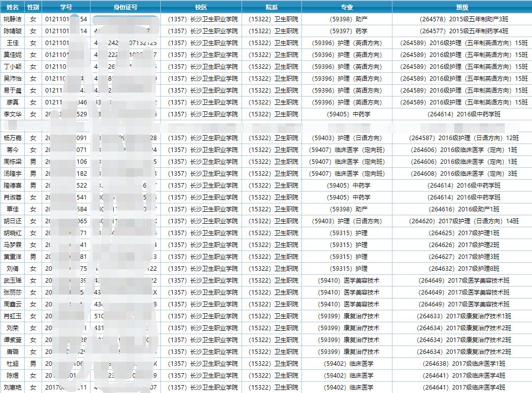Select class cell 2016级护理(日语方向)12班
Image resolution: width=532 pixels, height=393 pixels.
[462, 138]
